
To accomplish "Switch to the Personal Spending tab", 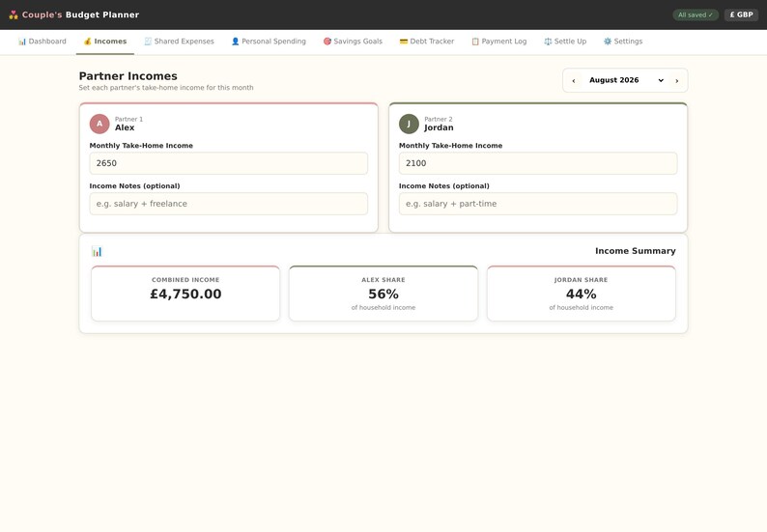I will 269,42.
